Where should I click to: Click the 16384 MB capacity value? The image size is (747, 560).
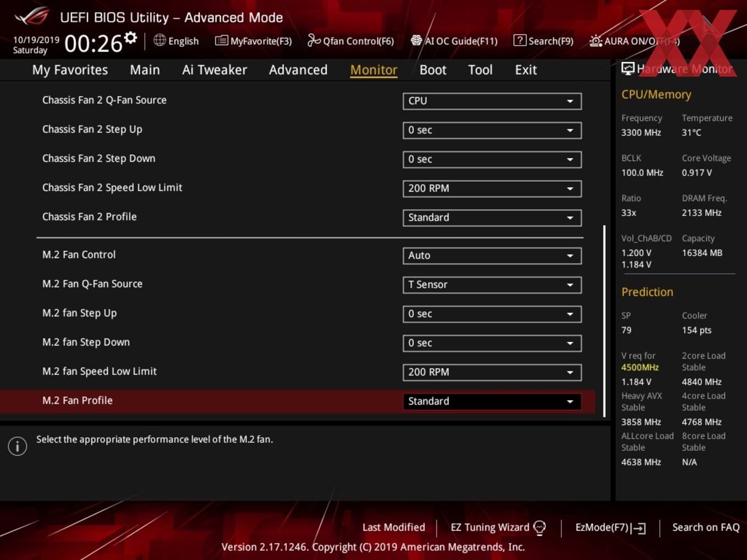(702, 253)
